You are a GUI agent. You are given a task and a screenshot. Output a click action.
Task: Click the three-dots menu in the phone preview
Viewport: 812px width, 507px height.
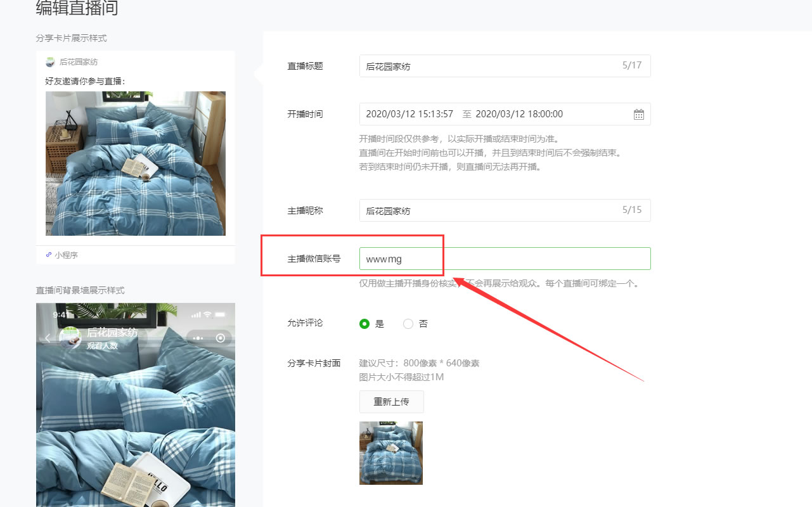click(x=198, y=338)
